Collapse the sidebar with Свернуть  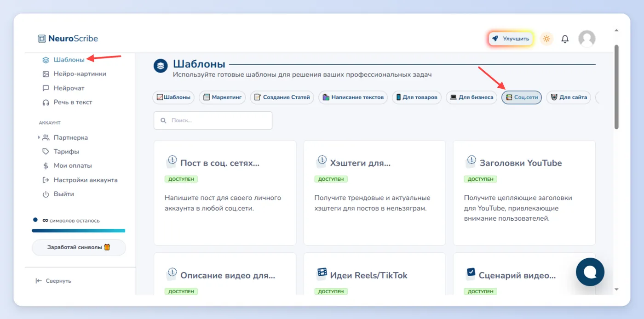point(53,281)
